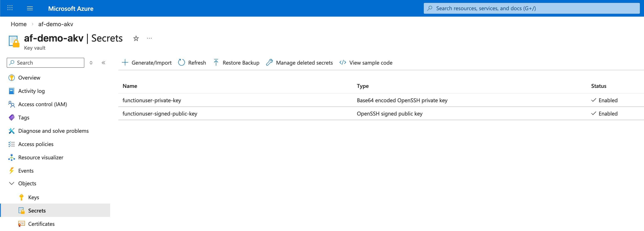Open the Keys menu item
644x231 pixels.
coord(33,197)
